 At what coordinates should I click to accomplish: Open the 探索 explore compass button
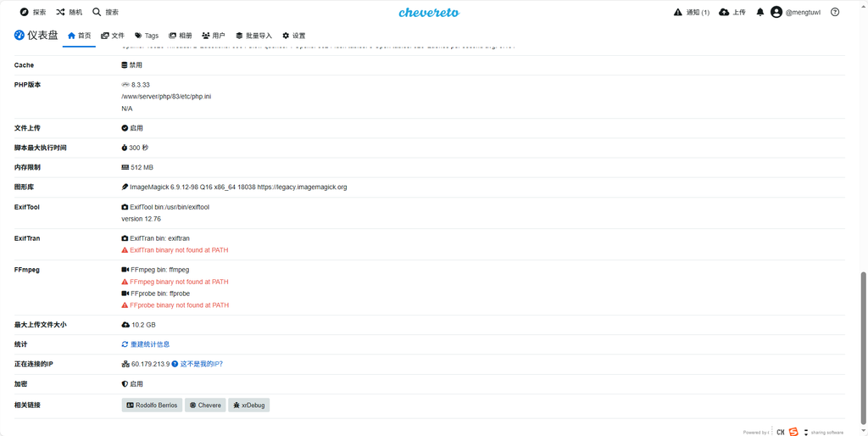click(x=33, y=12)
